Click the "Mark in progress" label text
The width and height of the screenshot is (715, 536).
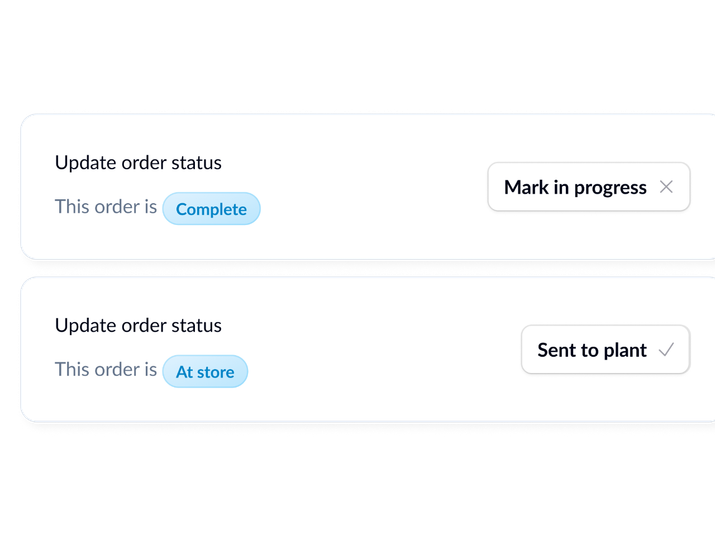(x=575, y=187)
